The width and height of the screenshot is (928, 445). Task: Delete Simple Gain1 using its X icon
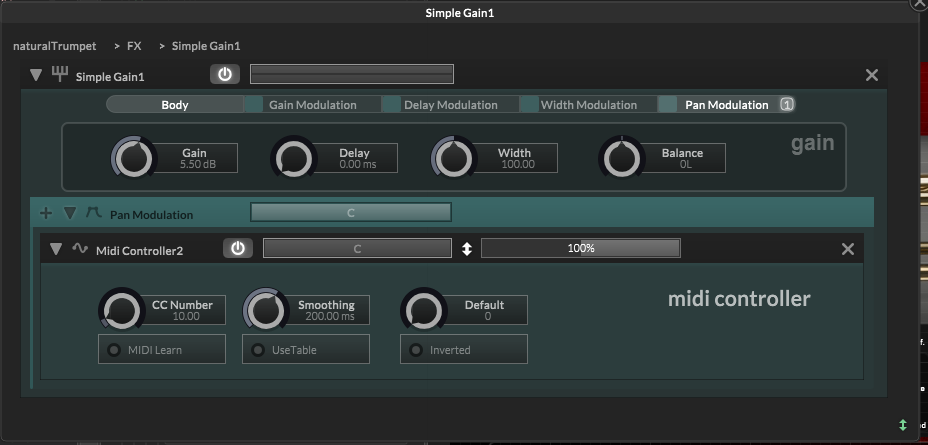(x=871, y=75)
